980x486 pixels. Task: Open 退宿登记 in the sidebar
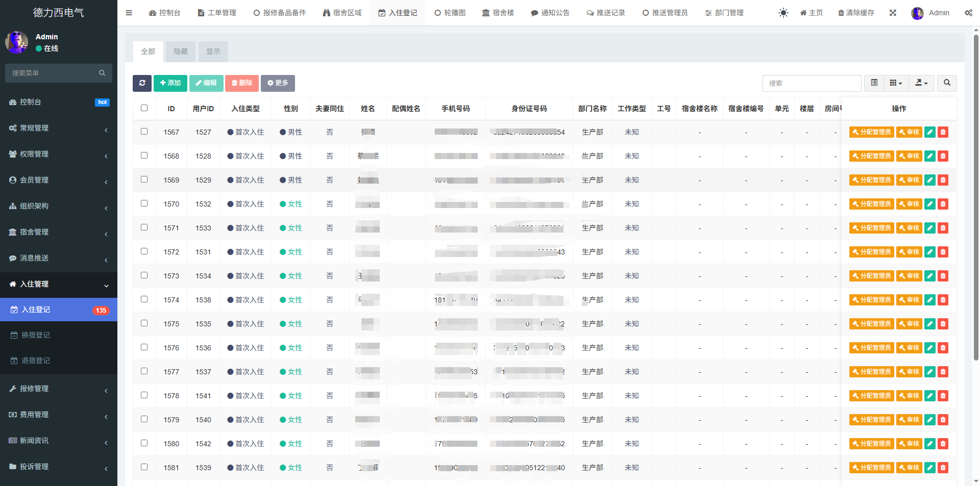coord(59,361)
